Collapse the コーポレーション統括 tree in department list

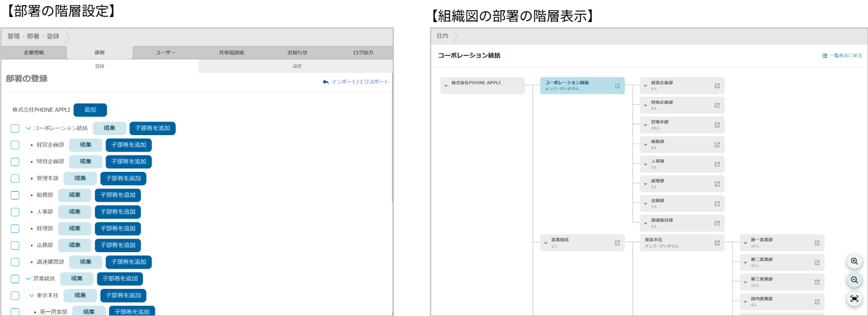[x=28, y=128]
